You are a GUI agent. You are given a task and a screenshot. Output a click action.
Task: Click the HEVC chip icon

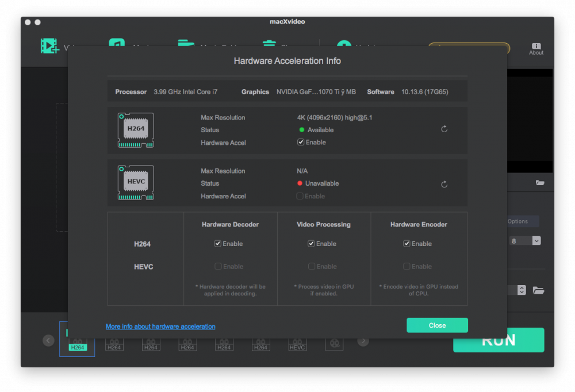click(x=136, y=183)
